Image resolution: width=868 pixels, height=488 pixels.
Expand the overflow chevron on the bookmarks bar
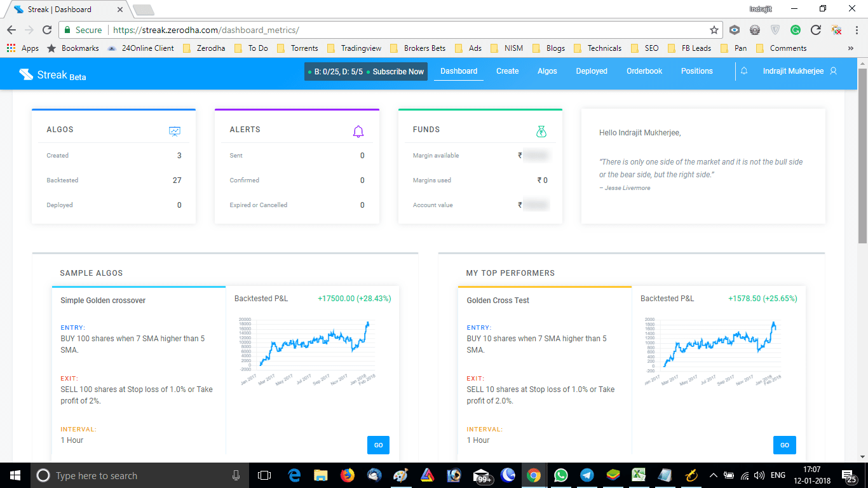pos(851,48)
